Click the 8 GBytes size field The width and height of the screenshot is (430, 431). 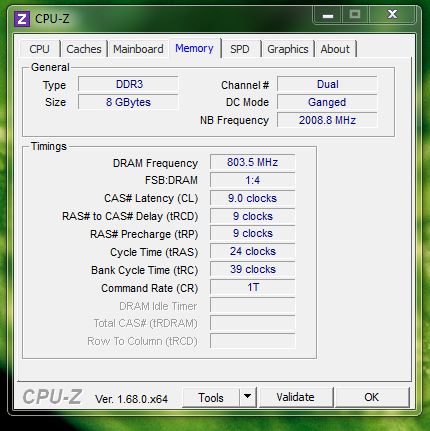128,102
